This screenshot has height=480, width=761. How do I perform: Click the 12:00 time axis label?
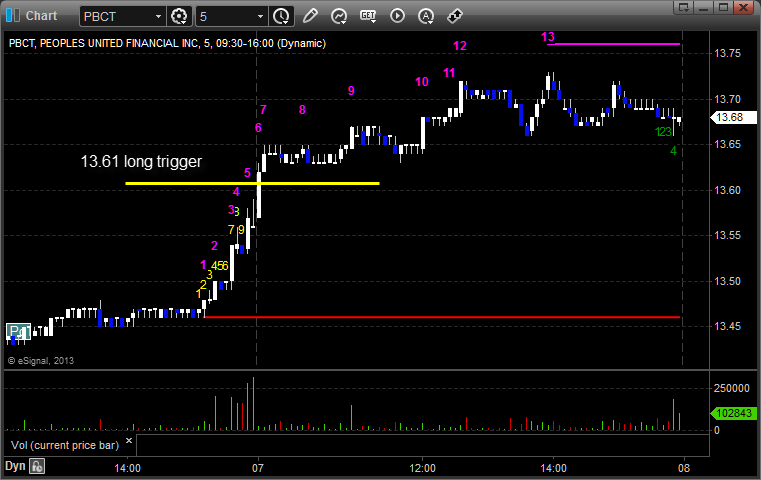tap(422, 468)
